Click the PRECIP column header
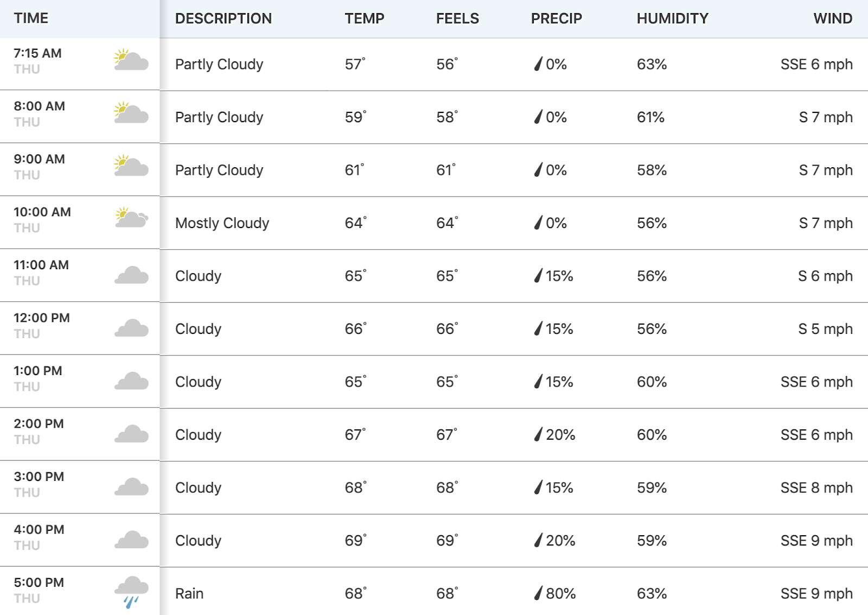The height and width of the screenshot is (615, 868). point(557,18)
